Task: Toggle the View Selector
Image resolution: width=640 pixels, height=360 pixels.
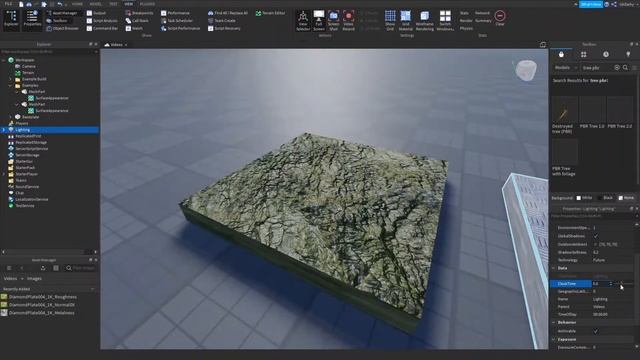Action: (x=303, y=21)
